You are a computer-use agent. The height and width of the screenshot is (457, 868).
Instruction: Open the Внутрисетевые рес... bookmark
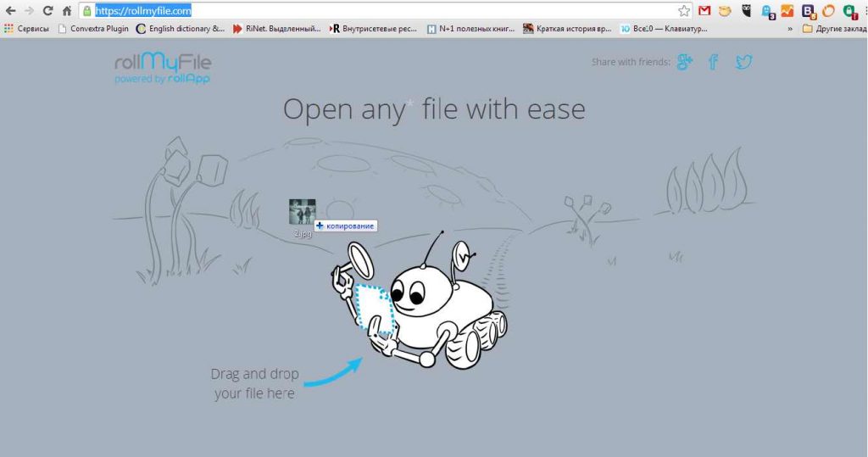point(373,28)
